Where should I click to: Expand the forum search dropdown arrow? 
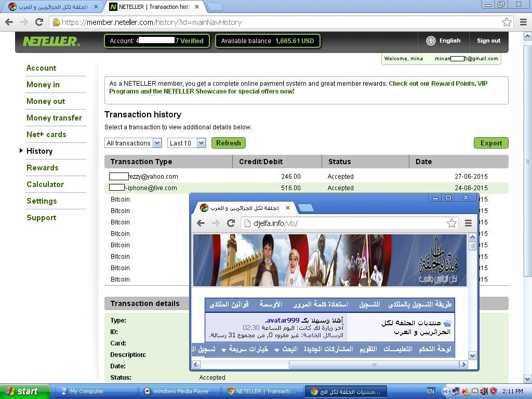277,350
